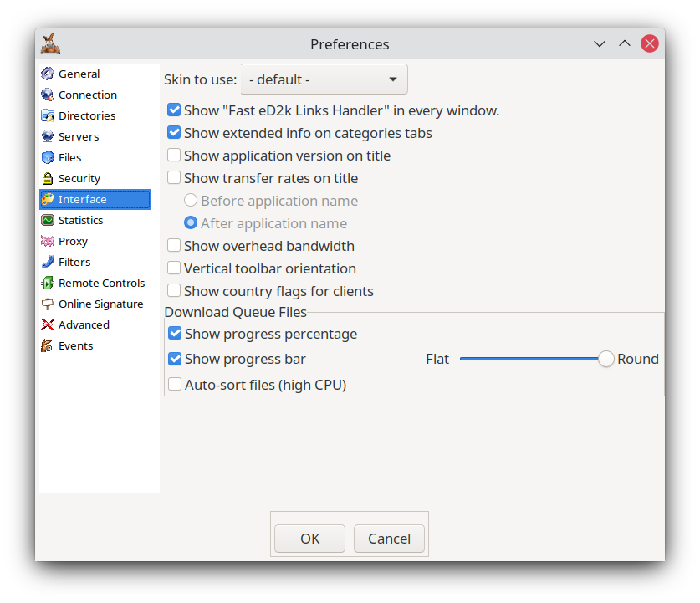The width and height of the screenshot is (700, 603).
Task: Click the Directories folder icon
Action: (48, 115)
